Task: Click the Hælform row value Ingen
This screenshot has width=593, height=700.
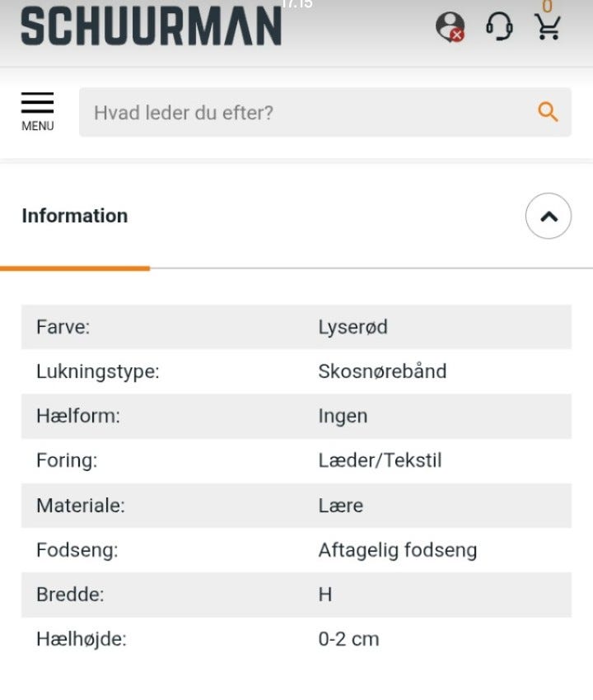Action: 343,417
